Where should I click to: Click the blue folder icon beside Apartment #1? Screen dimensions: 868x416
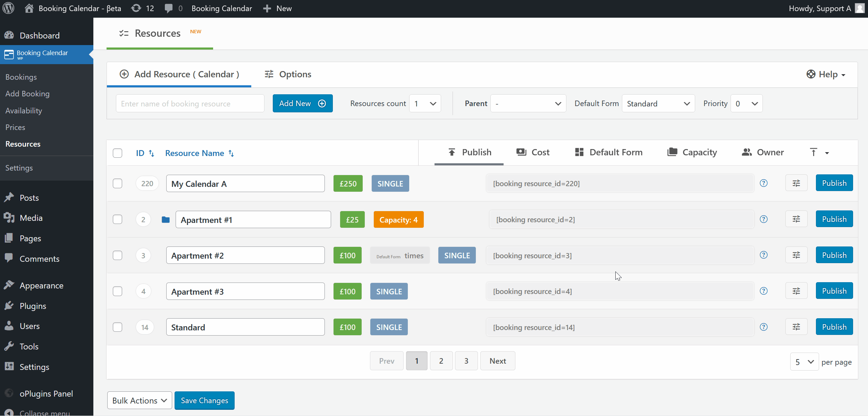pyautogui.click(x=166, y=220)
